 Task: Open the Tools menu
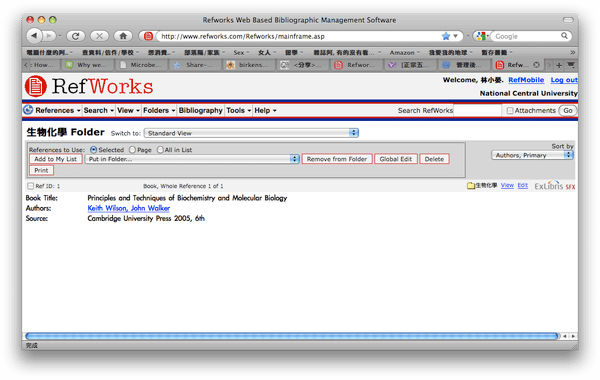click(x=238, y=110)
